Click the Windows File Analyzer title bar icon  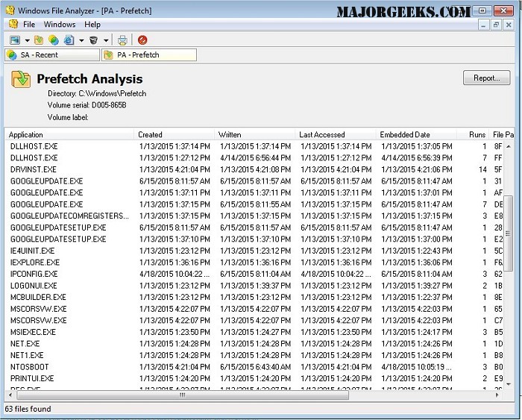(x=10, y=10)
